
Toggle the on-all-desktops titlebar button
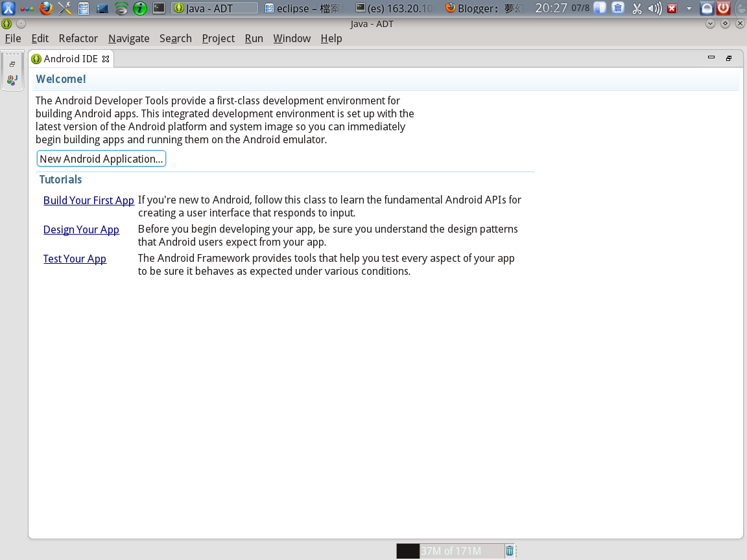tap(21, 24)
